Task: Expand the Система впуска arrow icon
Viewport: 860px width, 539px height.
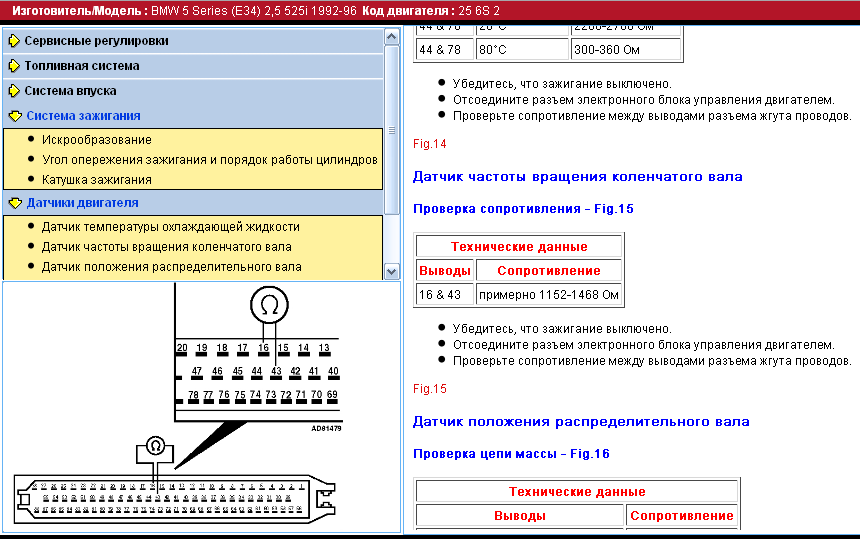Action: 14,91
